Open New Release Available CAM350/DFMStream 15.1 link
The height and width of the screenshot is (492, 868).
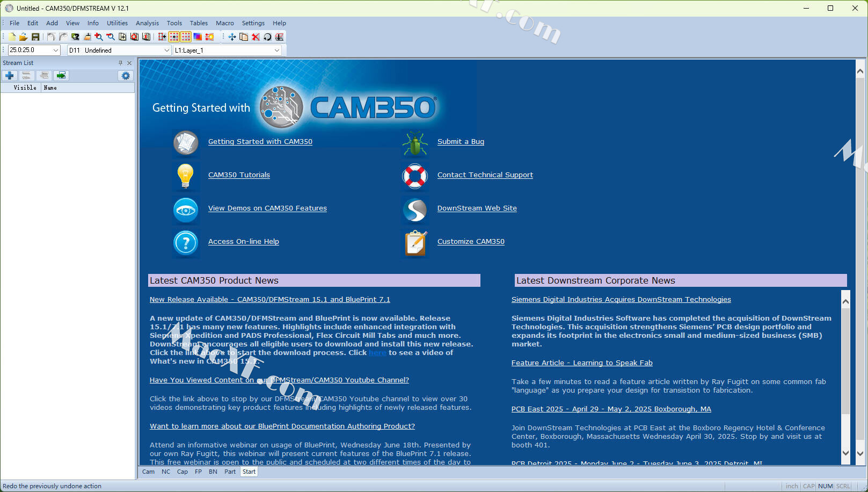point(270,300)
